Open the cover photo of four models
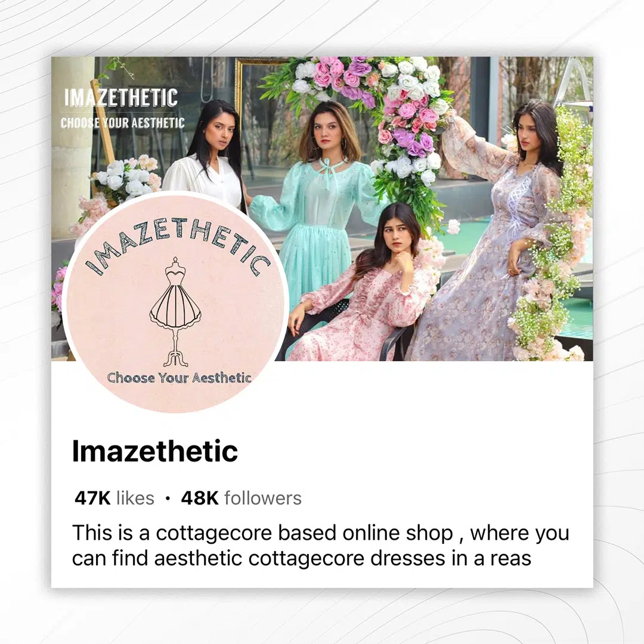This screenshot has height=644, width=644. click(x=322, y=209)
